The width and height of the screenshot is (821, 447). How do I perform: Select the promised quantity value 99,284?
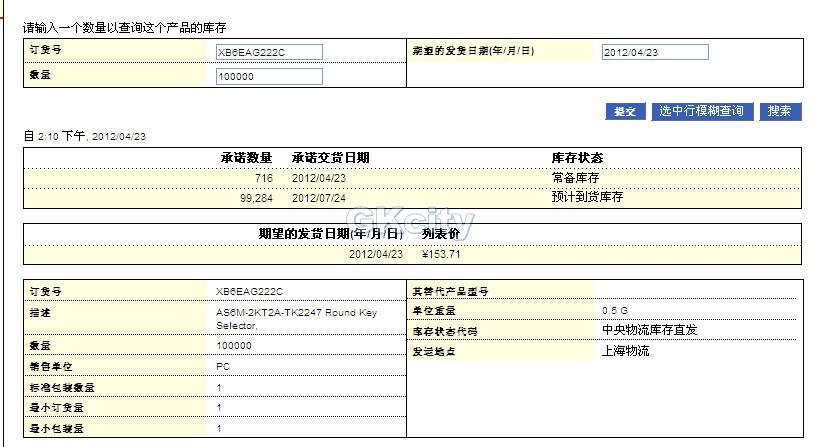pos(257,198)
